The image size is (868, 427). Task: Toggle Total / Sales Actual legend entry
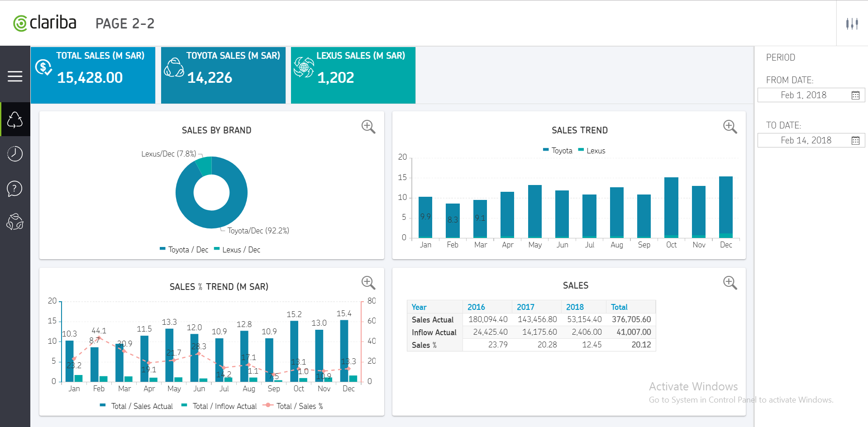click(x=136, y=406)
